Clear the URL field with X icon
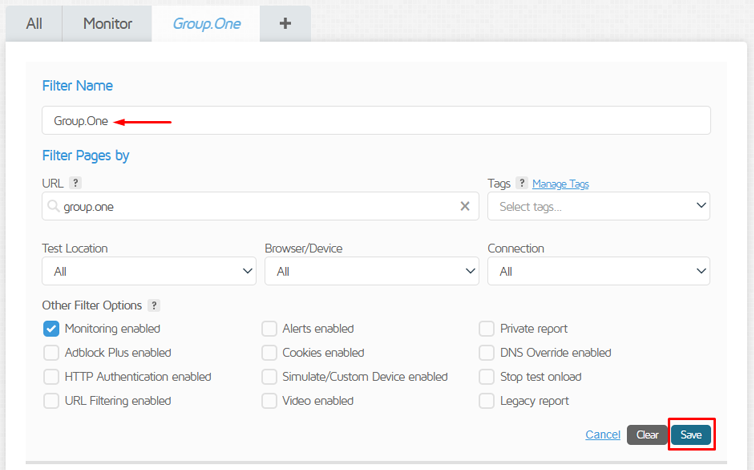This screenshot has width=754, height=470. pyautogui.click(x=465, y=206)
